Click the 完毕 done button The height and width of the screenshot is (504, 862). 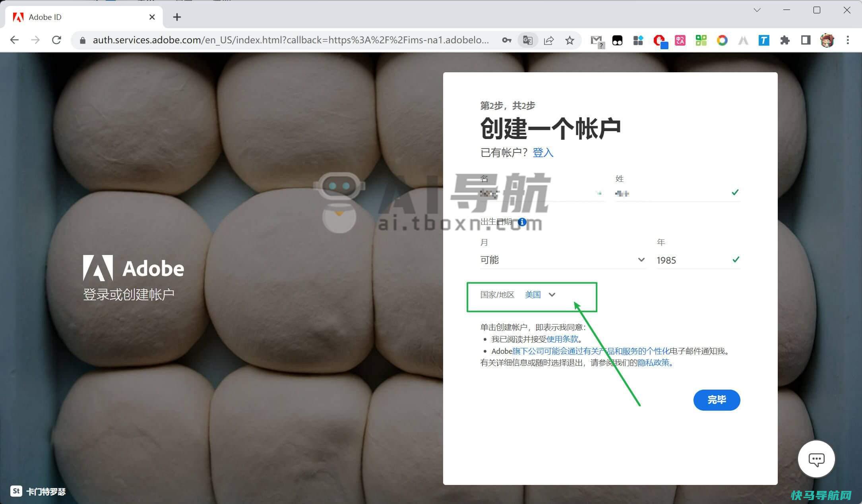(717, 400)
